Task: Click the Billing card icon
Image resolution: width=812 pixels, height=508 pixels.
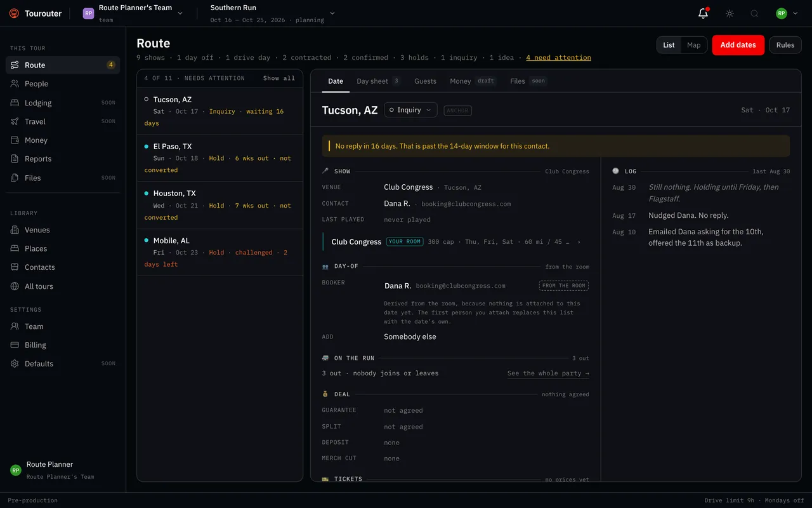Action: (x=15, y=345)
